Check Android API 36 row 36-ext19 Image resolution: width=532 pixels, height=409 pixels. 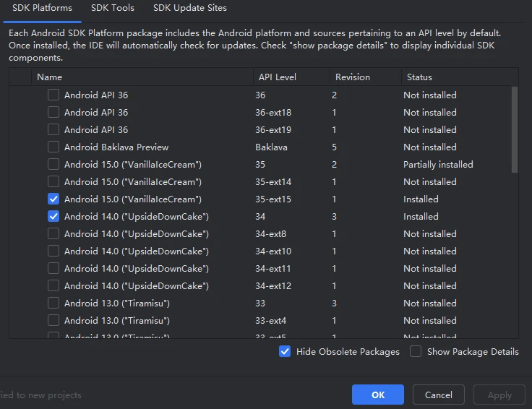point(53,129)
